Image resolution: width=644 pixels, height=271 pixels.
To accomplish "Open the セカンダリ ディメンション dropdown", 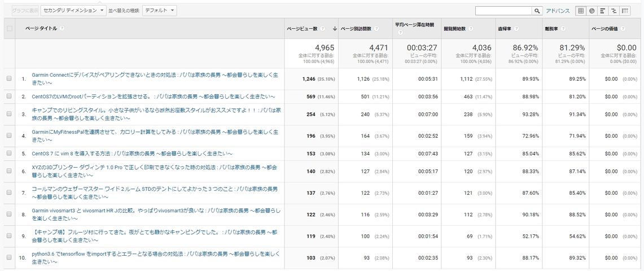I will [73, 11].
